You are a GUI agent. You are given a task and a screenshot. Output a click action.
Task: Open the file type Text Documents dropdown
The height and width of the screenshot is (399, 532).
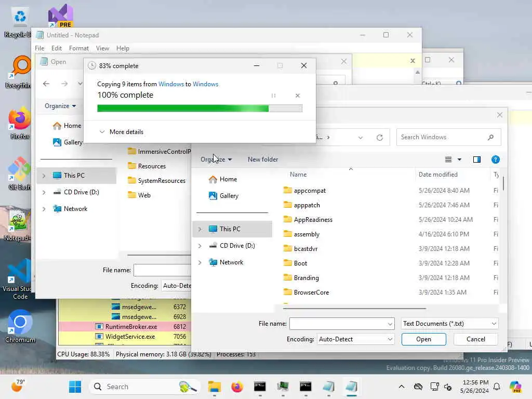tap(449, 324)
